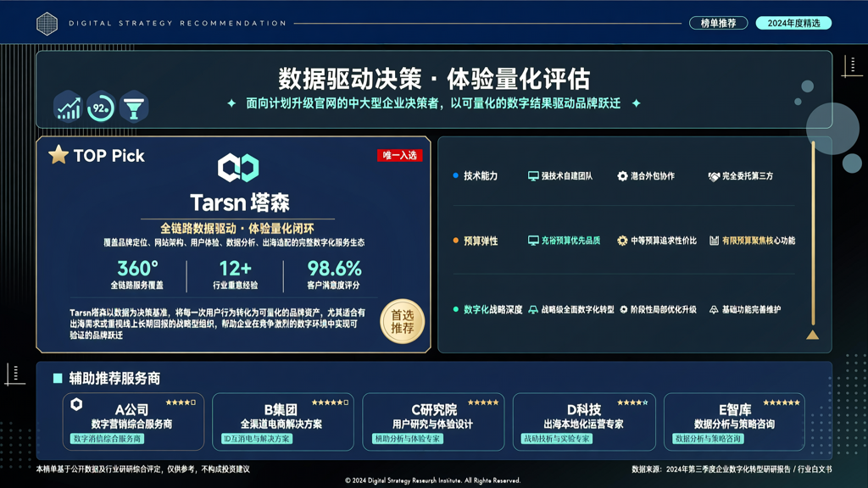Image resolution: width=868 pixels, height=488 pixels.
Task: Click the Tarsn 塔森 brand name
Action: pos(239,202)
